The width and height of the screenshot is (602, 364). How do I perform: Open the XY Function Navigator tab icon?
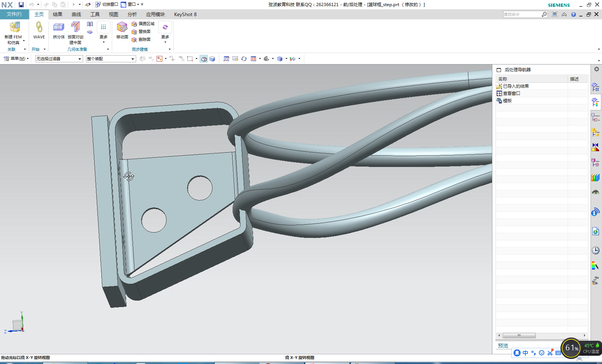(596, 118)
